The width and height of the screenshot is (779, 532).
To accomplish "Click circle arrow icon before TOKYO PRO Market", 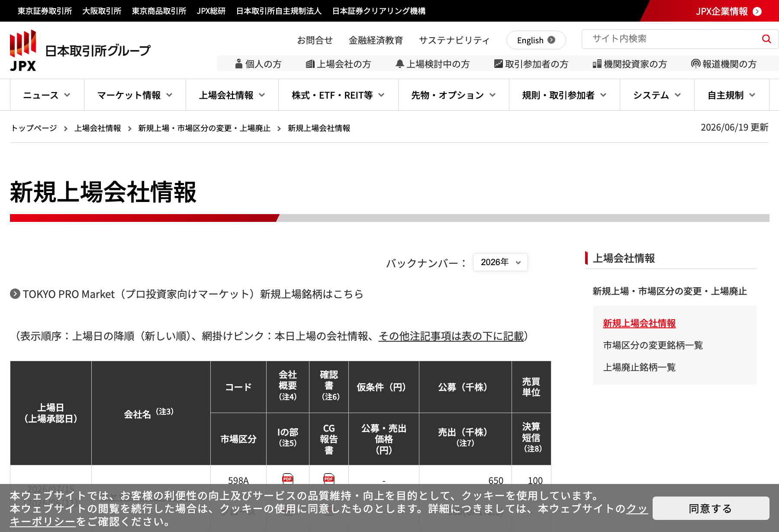I will click(15, 294).
